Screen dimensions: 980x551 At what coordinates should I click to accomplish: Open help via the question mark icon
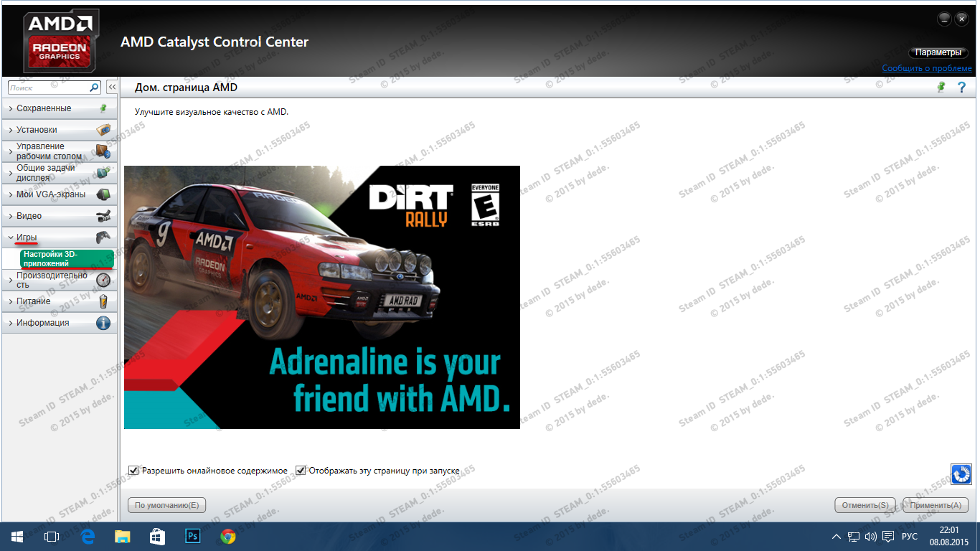coord(962,87)
